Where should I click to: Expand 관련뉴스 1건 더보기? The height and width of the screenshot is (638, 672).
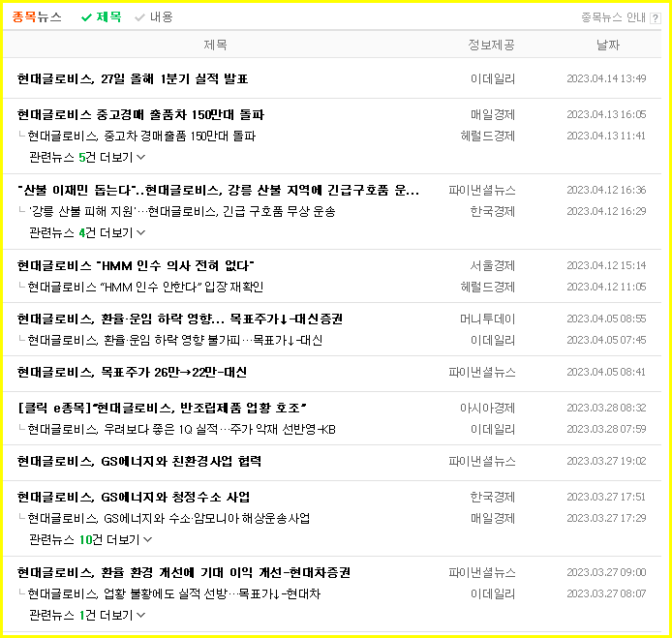click(x=87, y=616)
